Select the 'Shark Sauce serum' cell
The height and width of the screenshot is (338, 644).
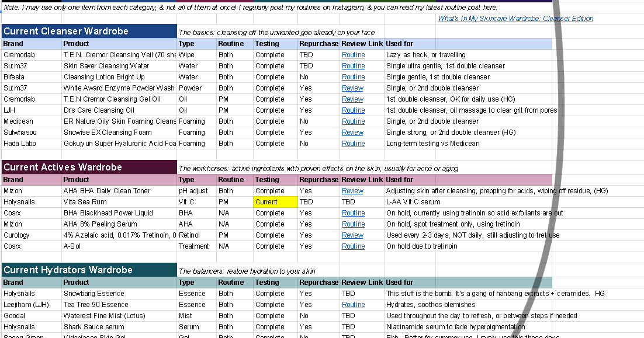coord(119,327)
